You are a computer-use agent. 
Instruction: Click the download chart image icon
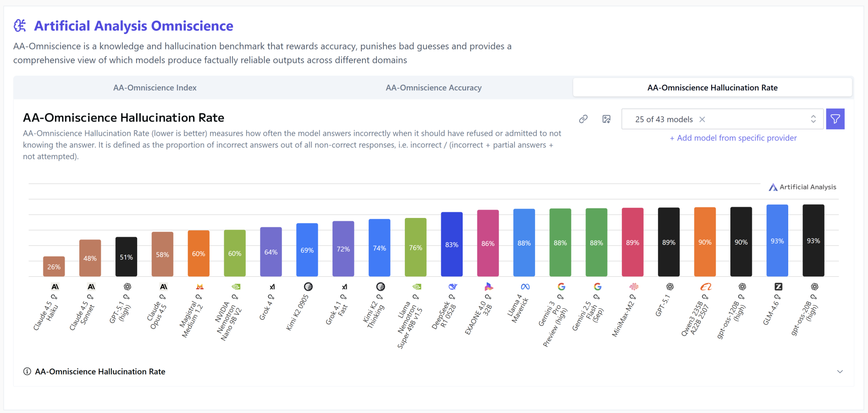click(606, 119)
